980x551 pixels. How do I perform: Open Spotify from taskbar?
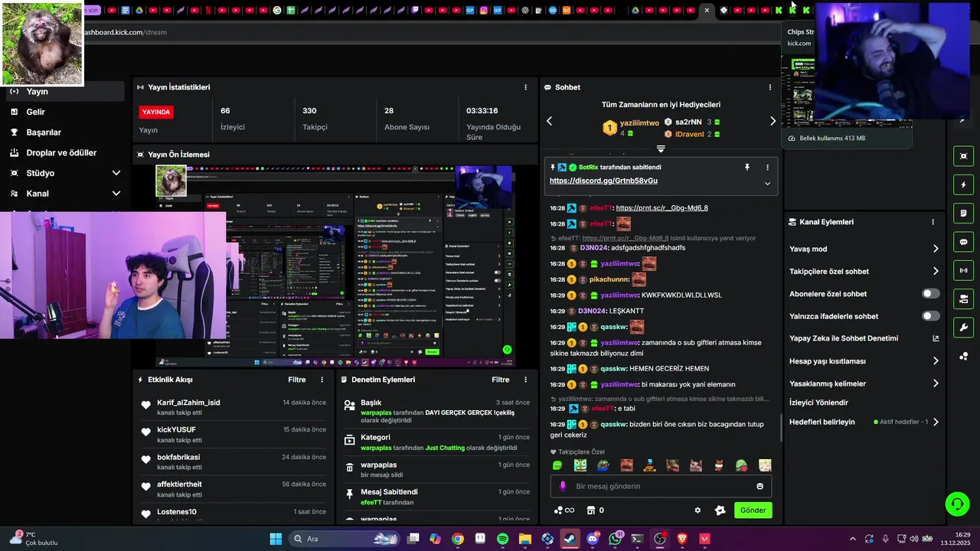point(502,539)
